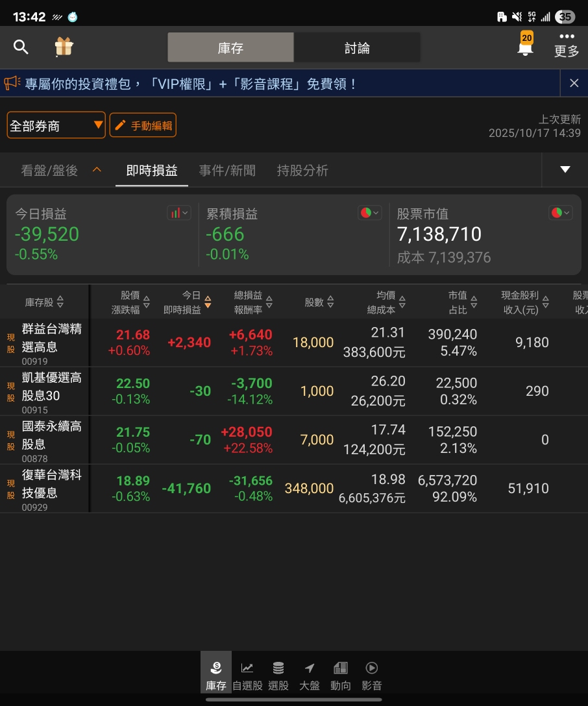Select the 持股分析 tab

tap(302, 170)
